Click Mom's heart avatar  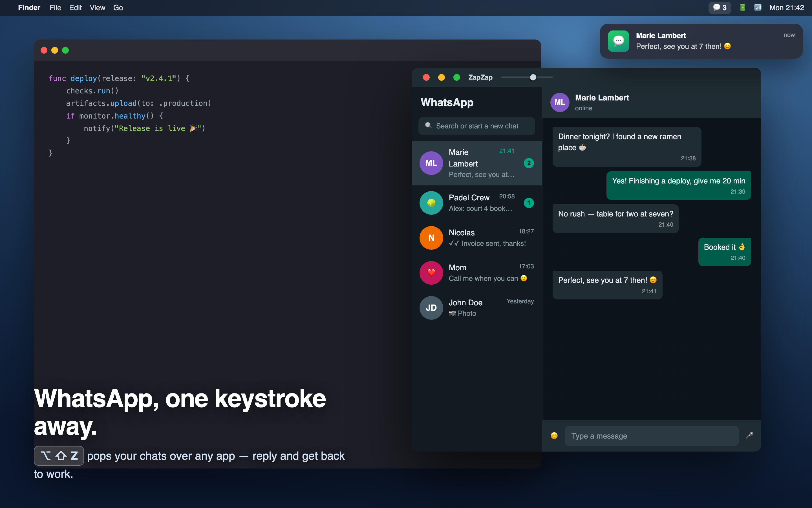(431, 272)
